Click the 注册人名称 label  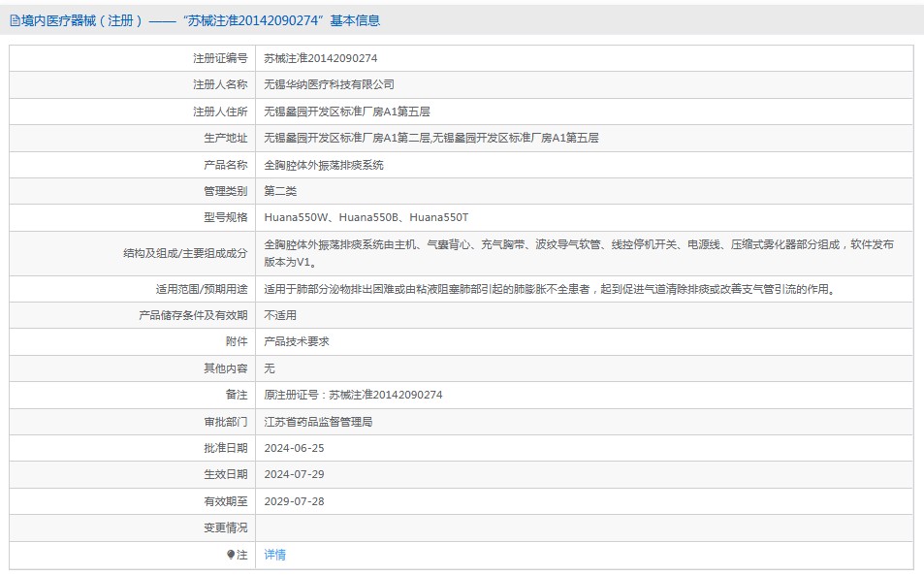pos(220,84)
